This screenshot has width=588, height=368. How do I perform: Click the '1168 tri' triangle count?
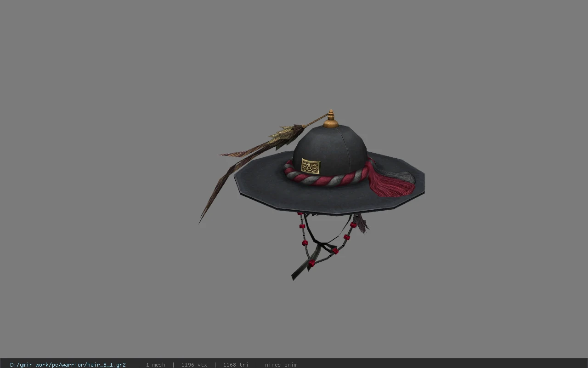tap(236, 365)
